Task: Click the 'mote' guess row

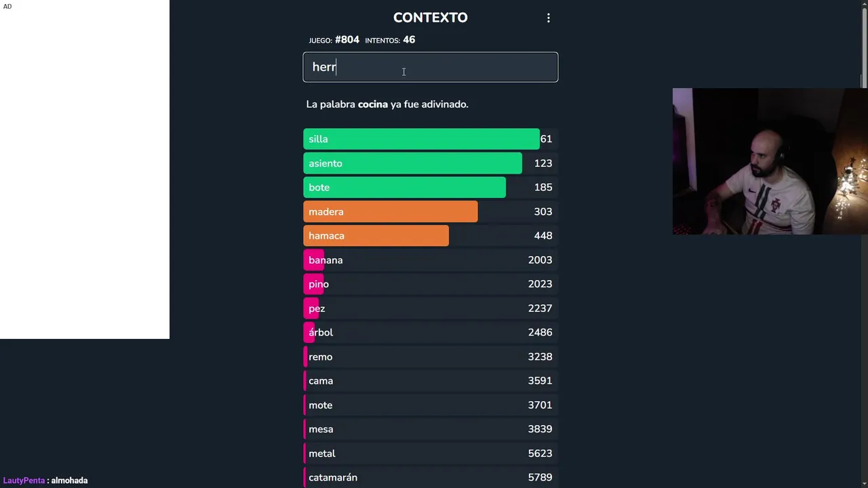Action: coord(430,405)
